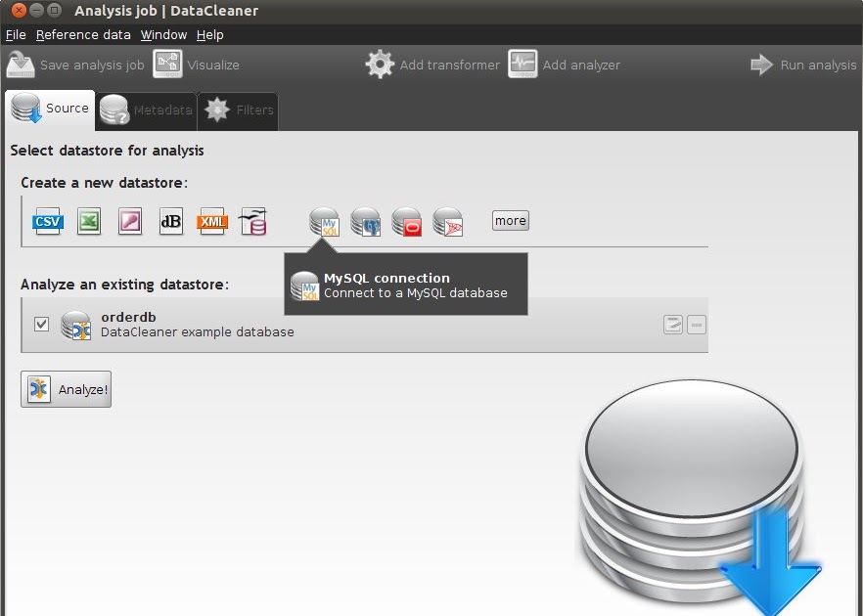Create a Microsoft Access datastore

pos(130,221)
